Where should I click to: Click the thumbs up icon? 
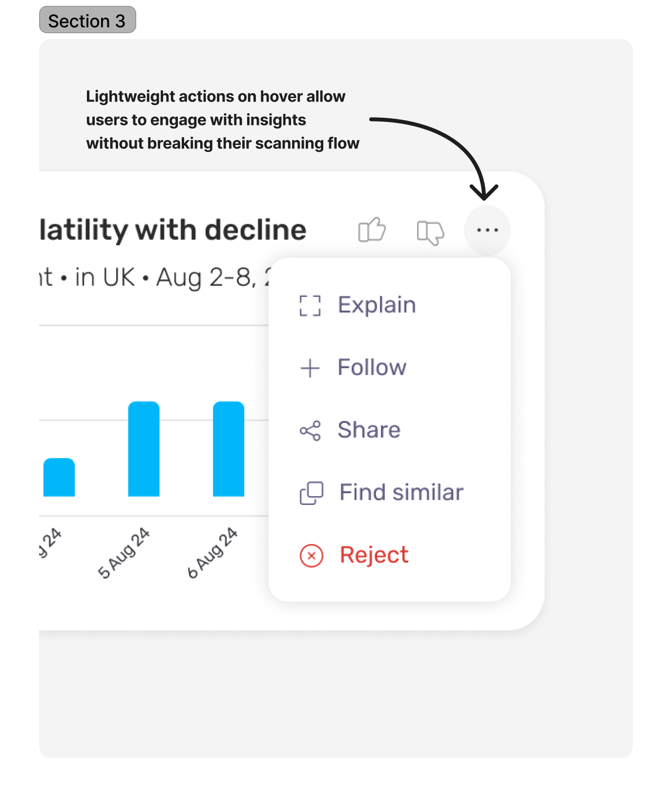pyautogui.click(x=372, y=230)
